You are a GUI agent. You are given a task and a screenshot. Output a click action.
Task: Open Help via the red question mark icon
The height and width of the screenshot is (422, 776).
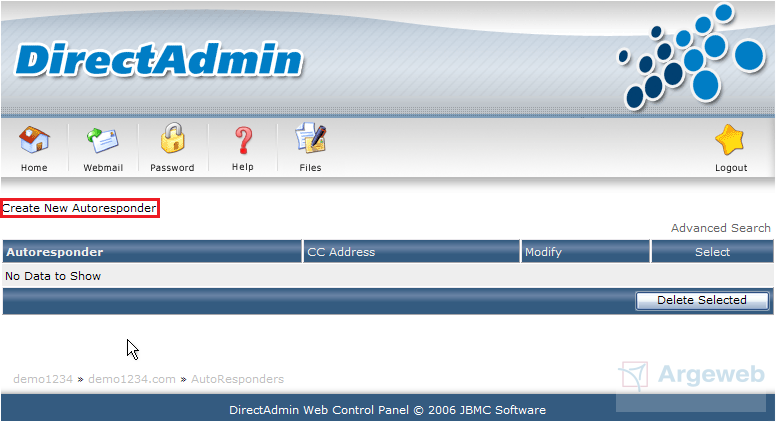[x=243, y=140]
